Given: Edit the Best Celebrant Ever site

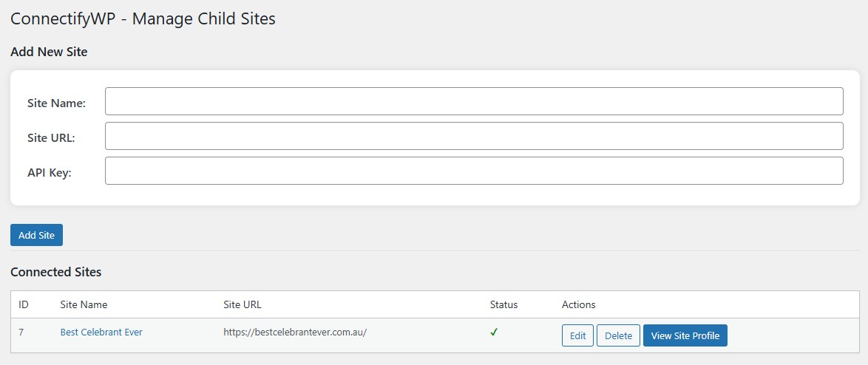Looking at the screenshot, I should click(x=577, y=335).
